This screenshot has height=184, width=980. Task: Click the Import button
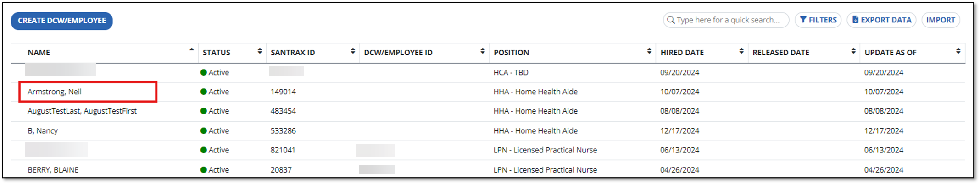[941, 20]
